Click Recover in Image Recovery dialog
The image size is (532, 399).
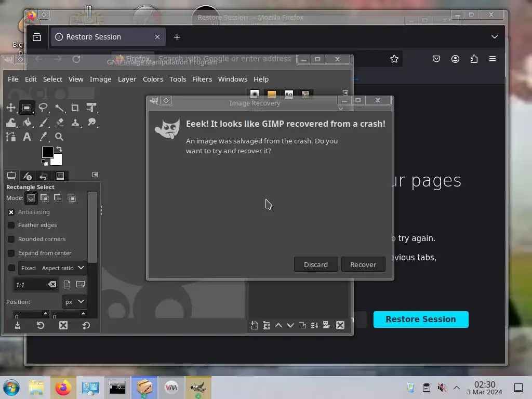click(363, 264)
